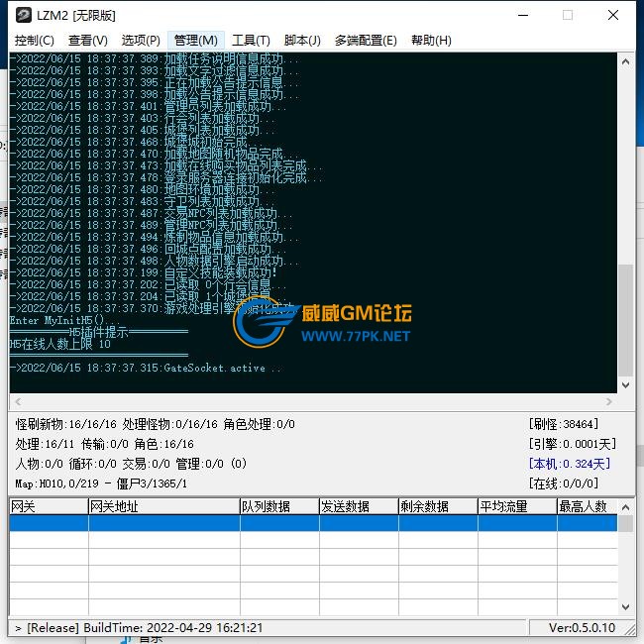Click the Map:H010 status line

pyautogui.click(x=101, y=483)
